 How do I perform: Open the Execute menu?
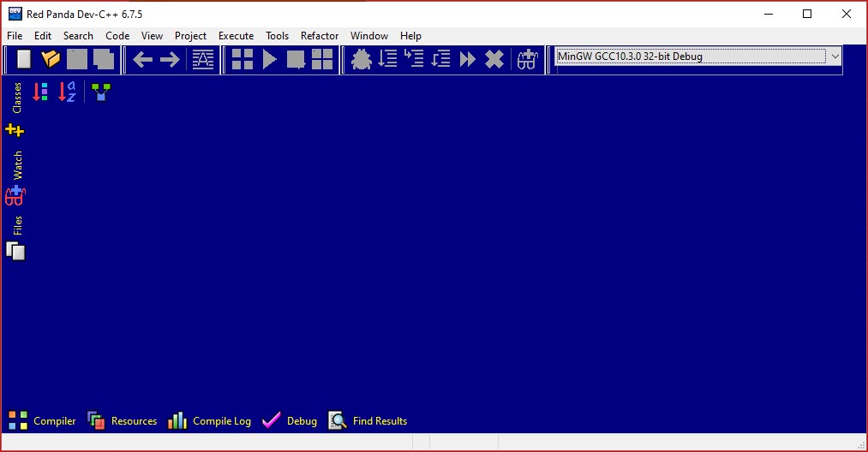pos(236,36)
